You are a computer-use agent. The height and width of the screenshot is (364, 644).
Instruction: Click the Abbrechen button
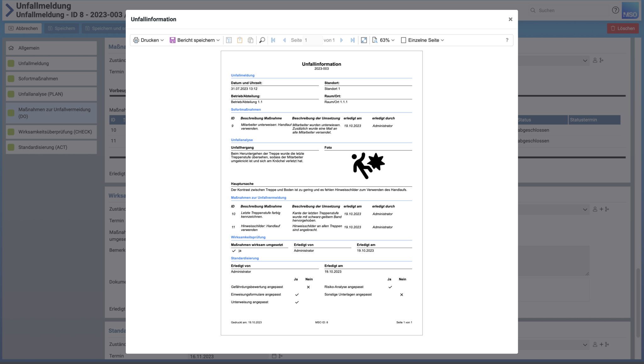pyautogui.click(x=23, y=28)
